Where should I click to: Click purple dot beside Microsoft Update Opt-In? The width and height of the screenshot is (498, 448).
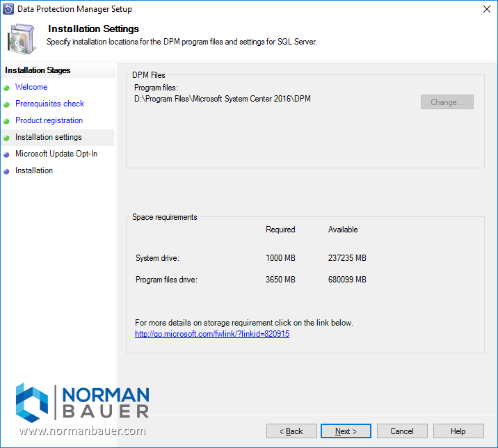[6, 155]
